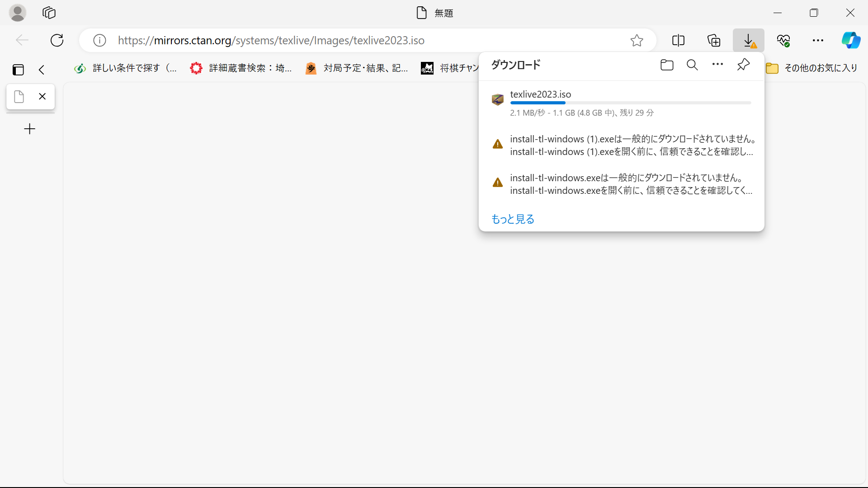Add this page to favorites star
Screen dimensions: 868x488
click(x=637, y=40)
